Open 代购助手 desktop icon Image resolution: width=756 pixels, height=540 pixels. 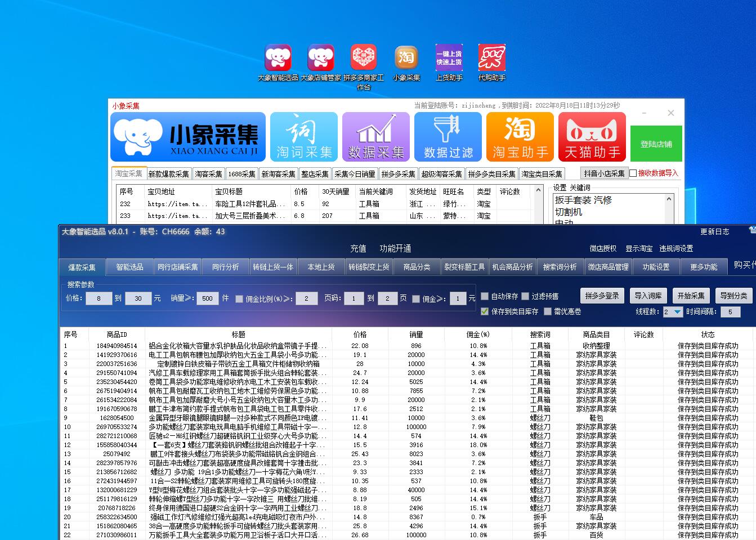point(492,63)
